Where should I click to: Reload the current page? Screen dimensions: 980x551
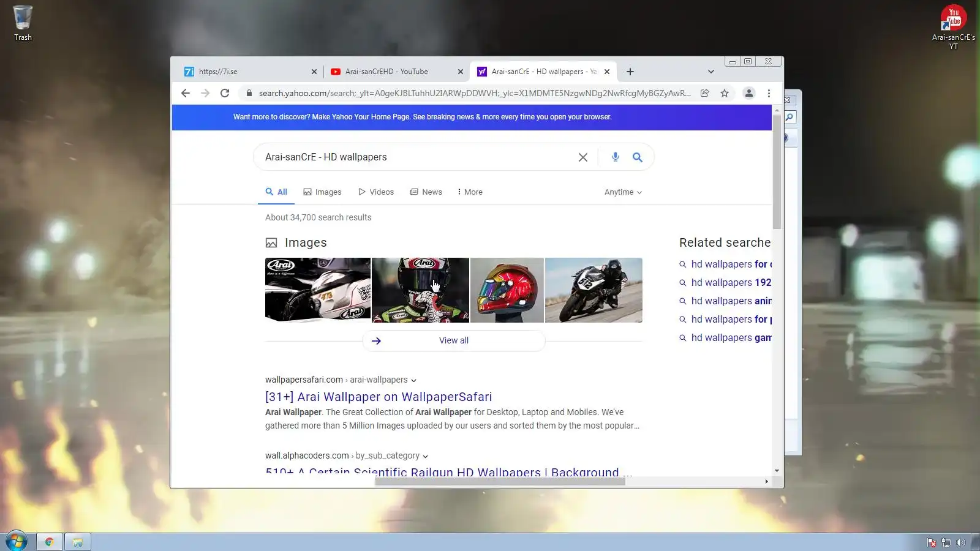[225, 93]
